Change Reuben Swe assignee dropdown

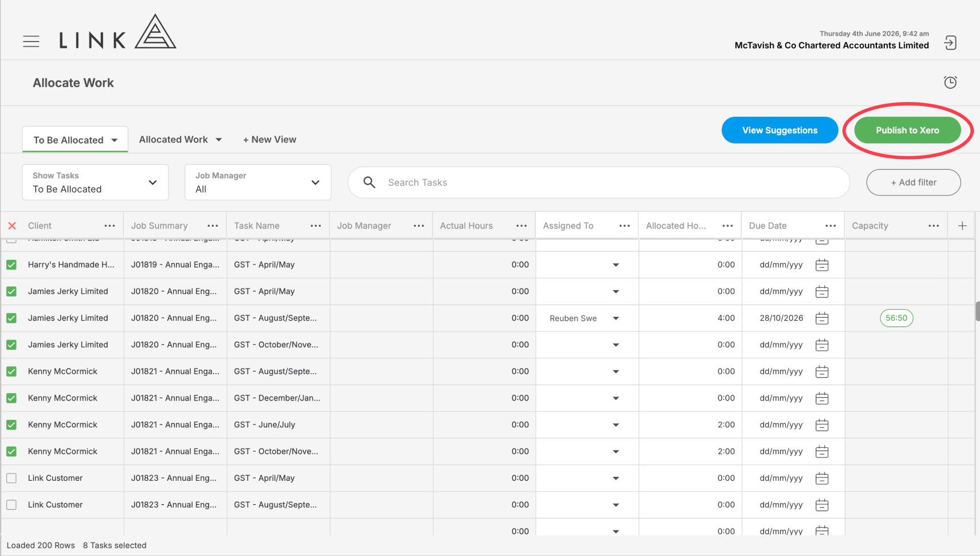coord(616,318)
